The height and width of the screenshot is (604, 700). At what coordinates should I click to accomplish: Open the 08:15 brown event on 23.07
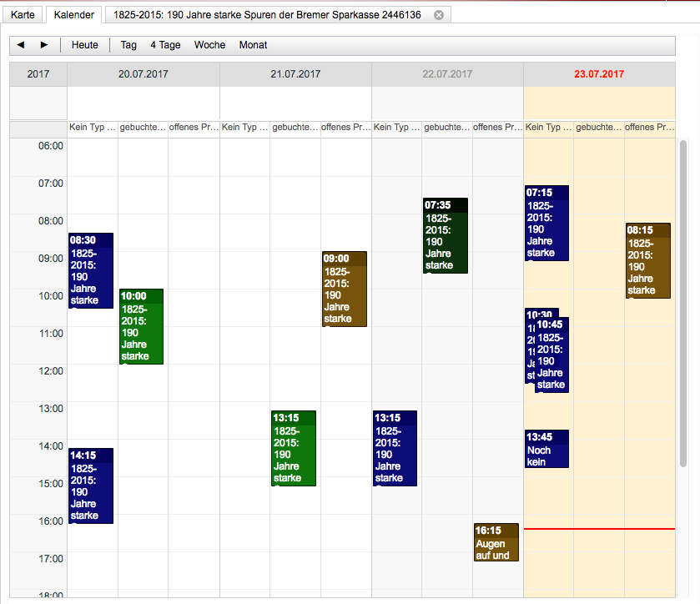click(647, 261)
